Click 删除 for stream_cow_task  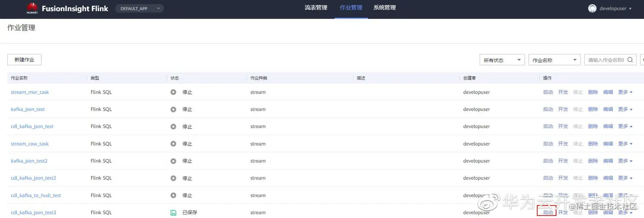tap(593, 144)
